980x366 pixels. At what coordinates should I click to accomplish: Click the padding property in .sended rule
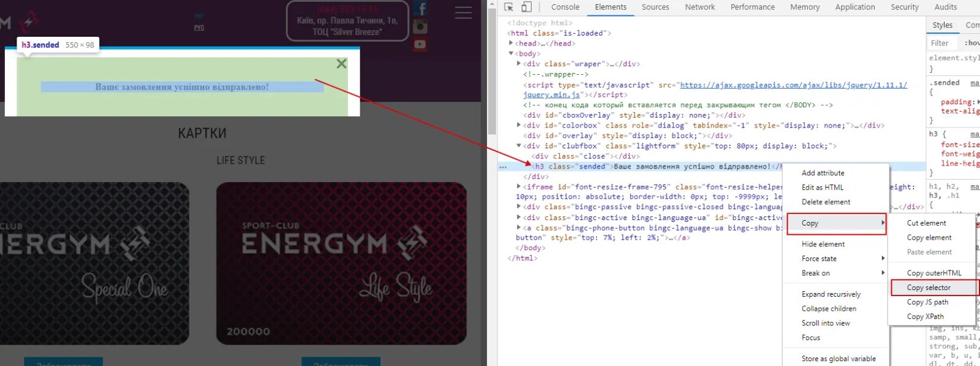tap(957, 102)
